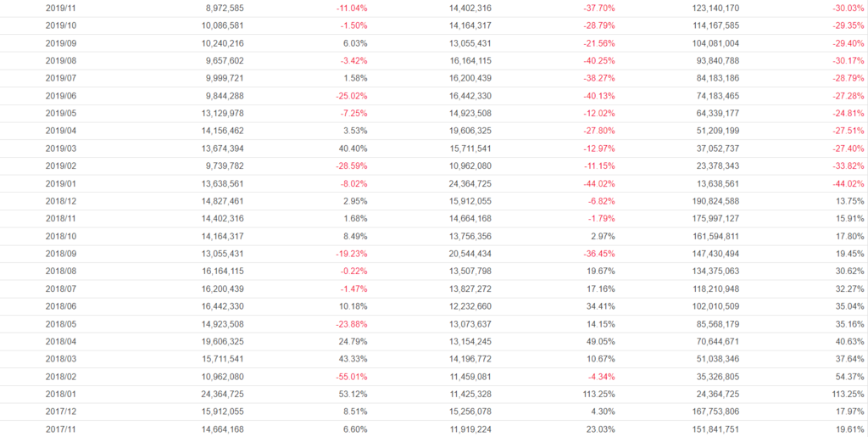Select the 2.97% percentage cell
The width and height of the screenshot is (868, 437).
[x=601, y=236]
